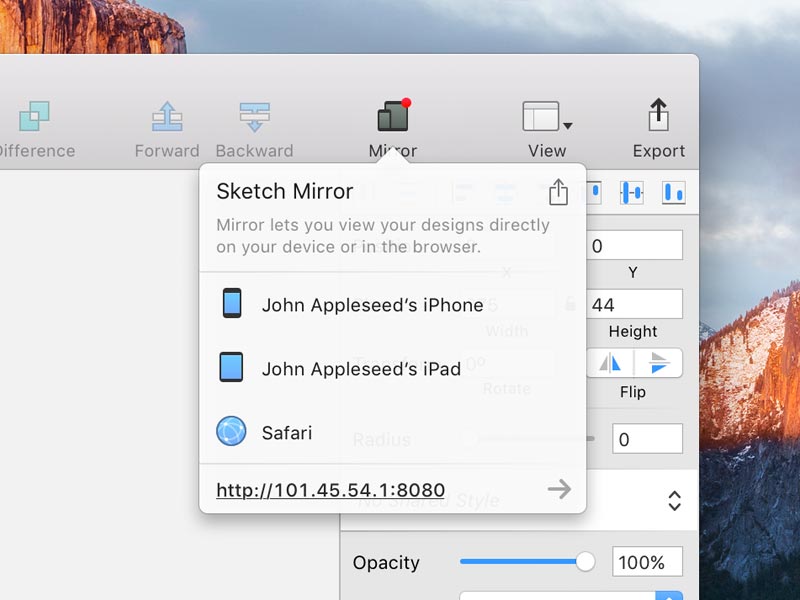Select John Appleseed's iPad device
This screenshot has width=800, height=600.
[x=392, y=368]
